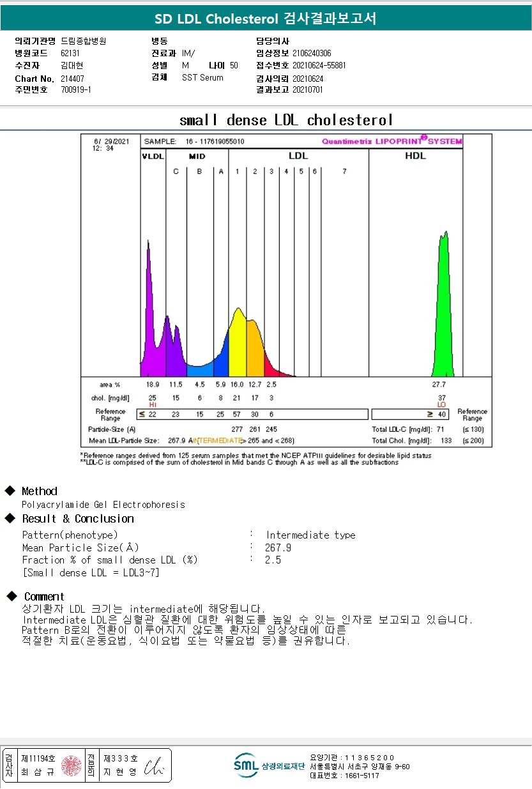Select the report title header bar
The image size is (532, 789).
pos(266,19)
